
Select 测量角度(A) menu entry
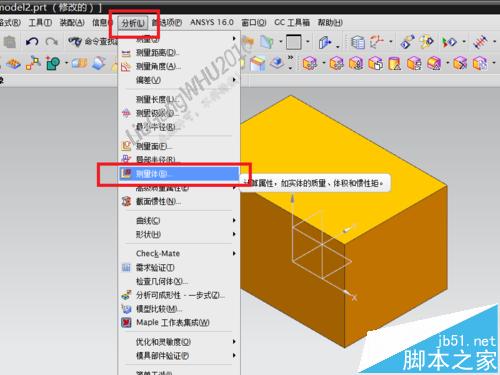pos(179,66)
